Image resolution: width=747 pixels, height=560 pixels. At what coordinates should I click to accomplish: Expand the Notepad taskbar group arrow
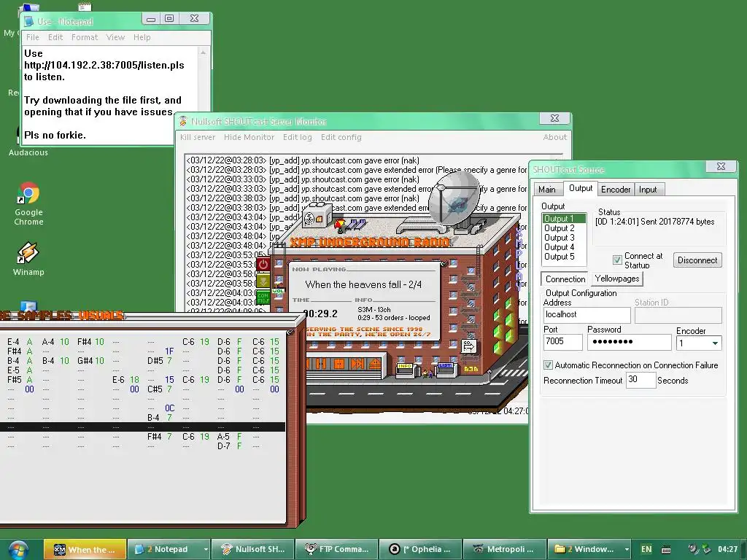[x=206, y=549]
